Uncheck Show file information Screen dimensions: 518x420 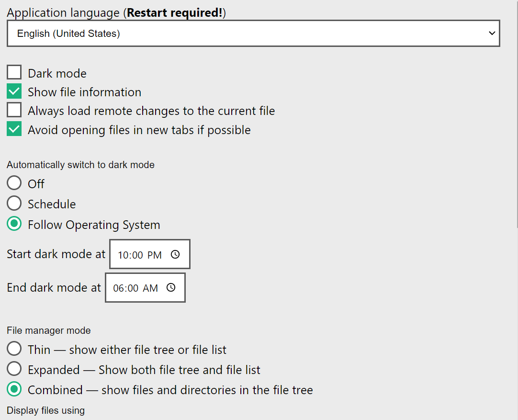(x=14, y=91)
